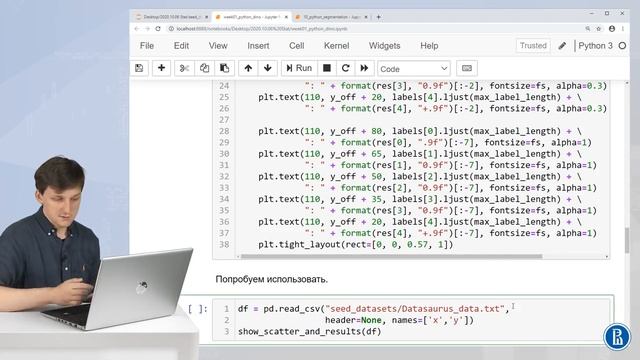Click the empty execution prompt '[ ]:'

click(198, 309)
